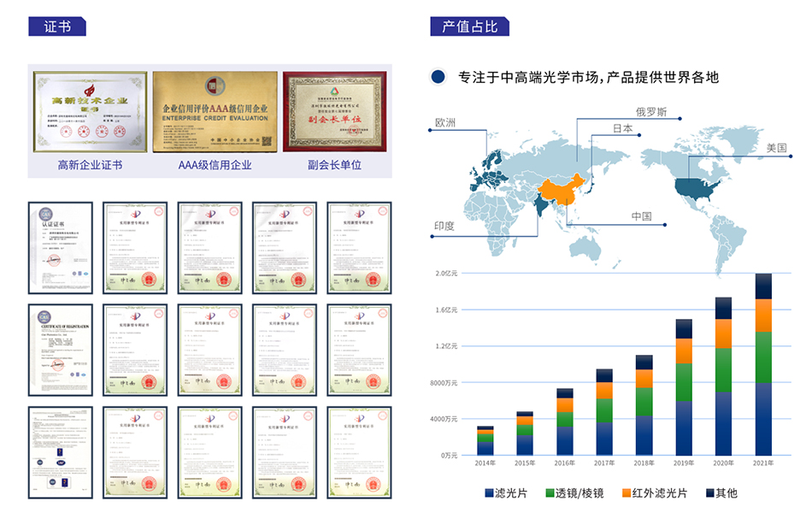
Task: Click the 2014年 x-axis label
Action: coord(485,463)
